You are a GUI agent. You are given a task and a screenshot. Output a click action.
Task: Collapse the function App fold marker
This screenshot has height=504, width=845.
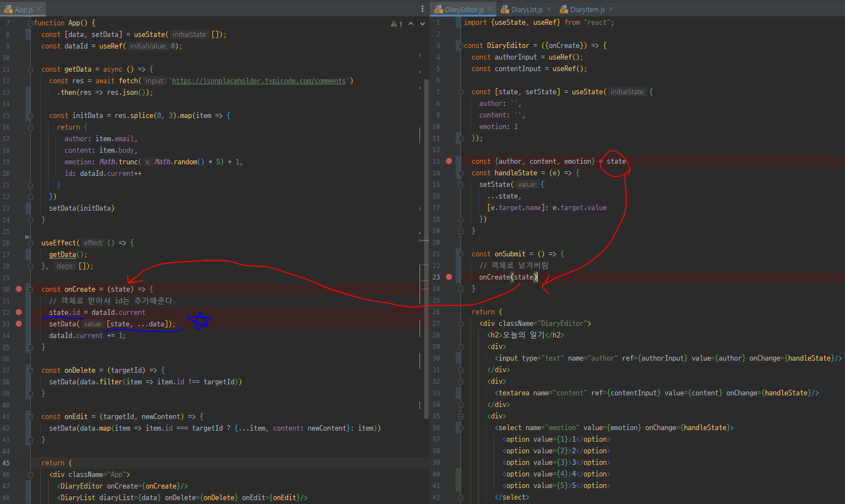click(x=30, y=23)
